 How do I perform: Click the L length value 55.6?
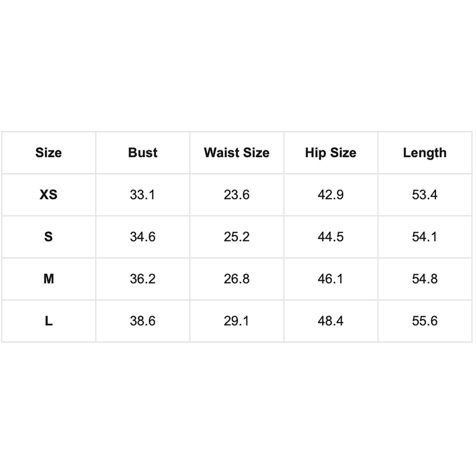click(425, 321)
